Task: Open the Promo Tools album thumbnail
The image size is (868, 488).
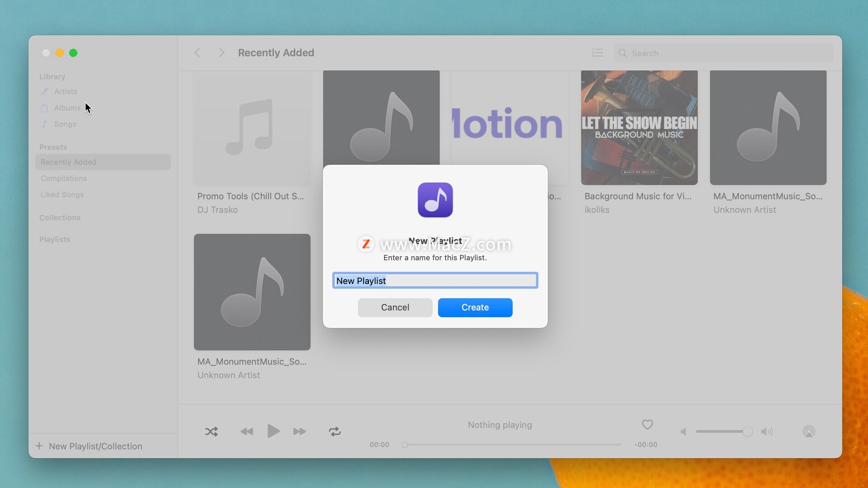Action: point(252,127)
